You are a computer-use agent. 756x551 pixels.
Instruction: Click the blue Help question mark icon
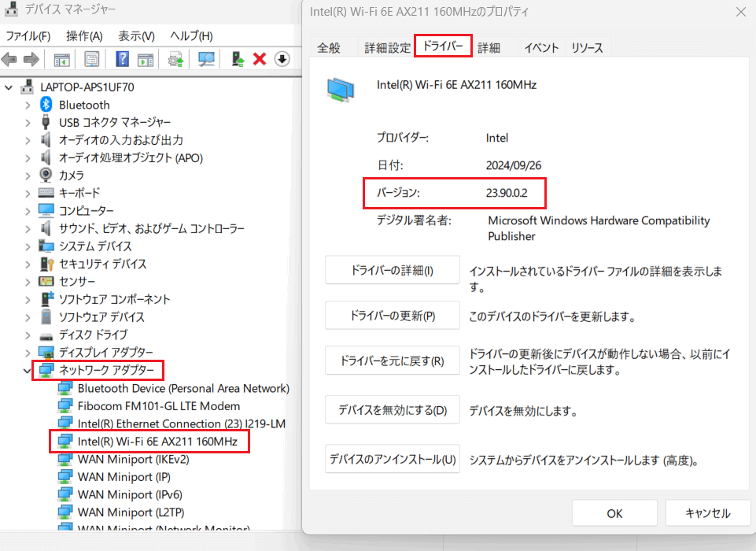click(x=123, y=59)
